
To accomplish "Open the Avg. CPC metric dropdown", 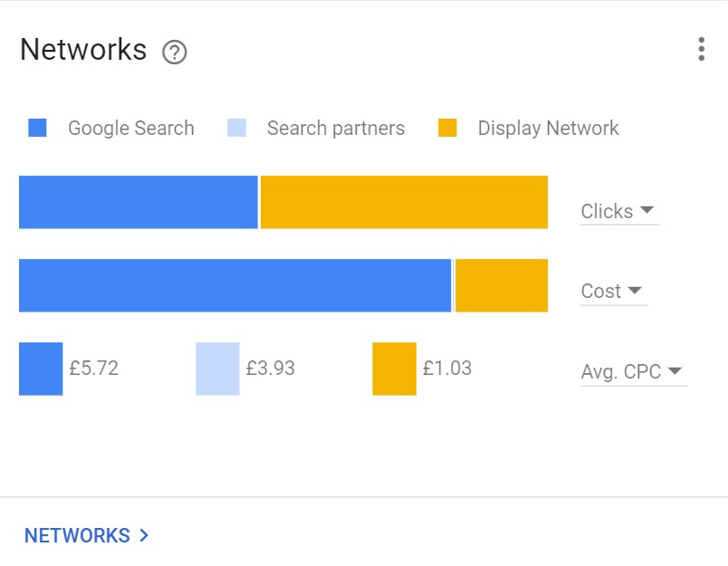I will [634, 372].
